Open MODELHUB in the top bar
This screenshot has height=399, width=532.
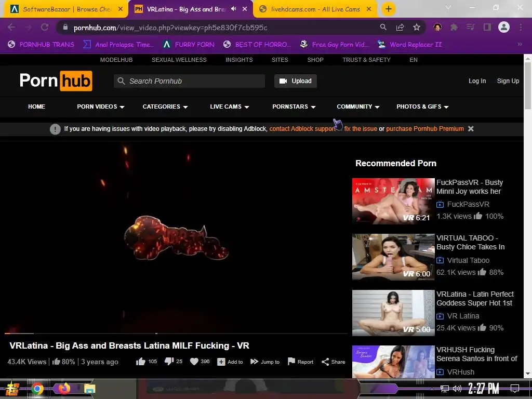pos(116,60)
